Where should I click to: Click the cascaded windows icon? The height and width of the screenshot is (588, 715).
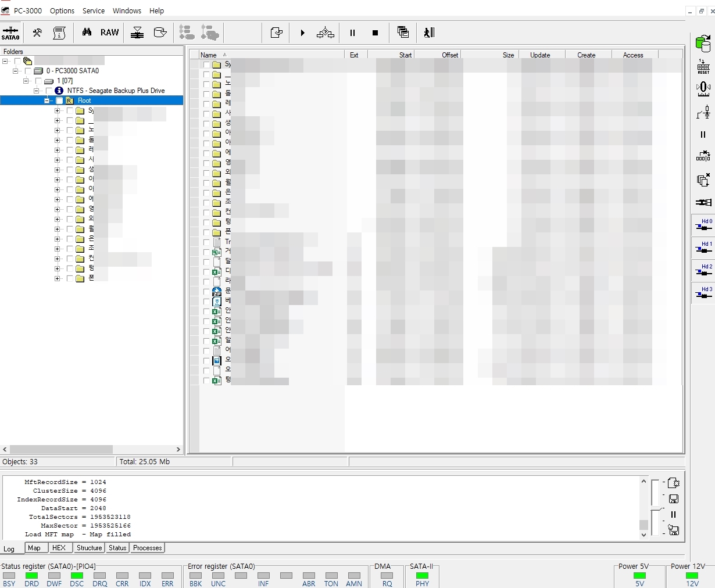pos(403,33)
